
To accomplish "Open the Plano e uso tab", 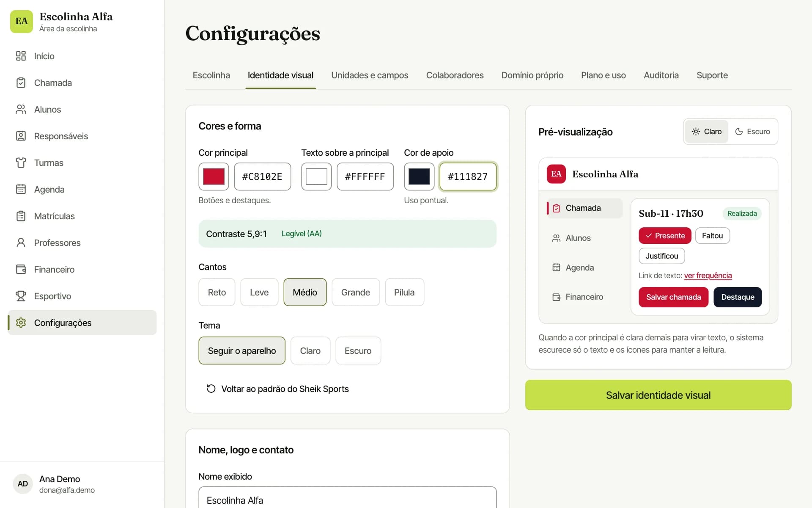I will (x=604, y=75).
